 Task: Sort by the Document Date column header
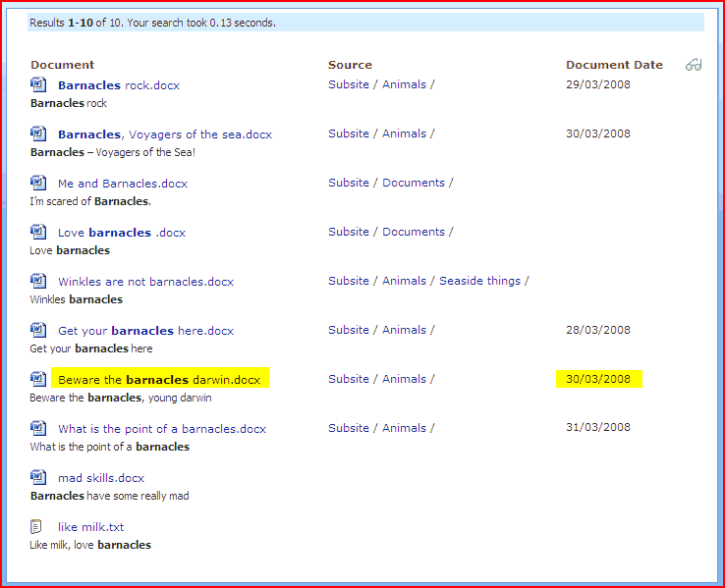pos(614,65)
